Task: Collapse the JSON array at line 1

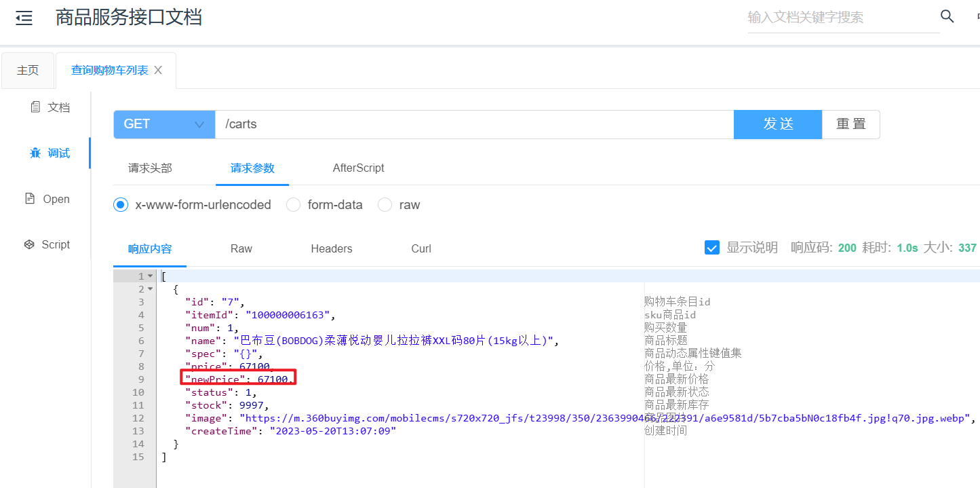Action: click(x=151, y=276)
